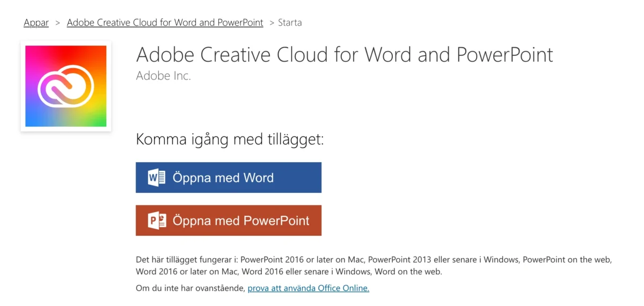
Task: Follow the prova att använda Office Online link
Action: 308,288
